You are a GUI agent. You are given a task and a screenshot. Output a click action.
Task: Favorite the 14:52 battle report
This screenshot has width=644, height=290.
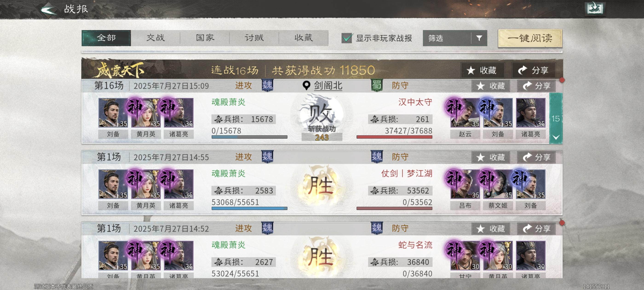pyautogui.click(x=491, y=229)
